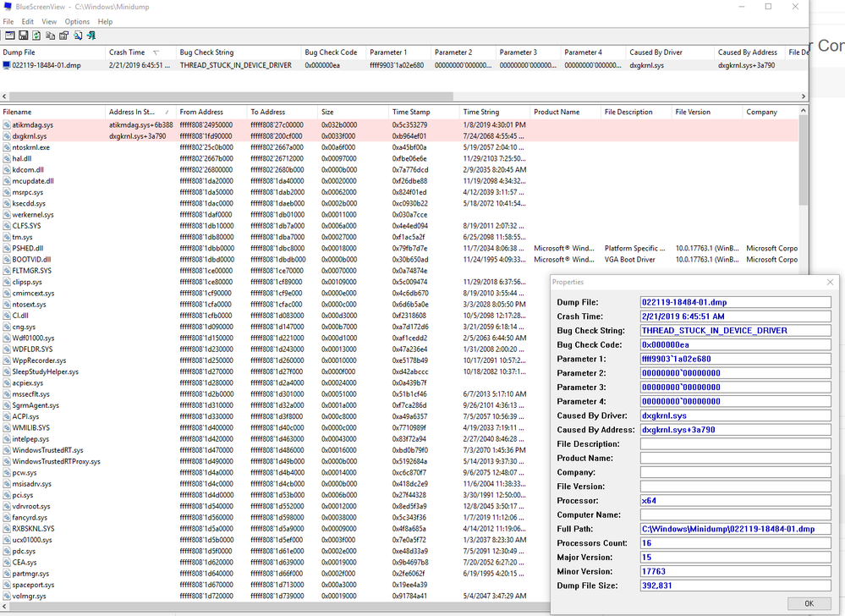Click the Minor Version field showing 17763
The image size is (845, 616).
[x=736, y=571]
